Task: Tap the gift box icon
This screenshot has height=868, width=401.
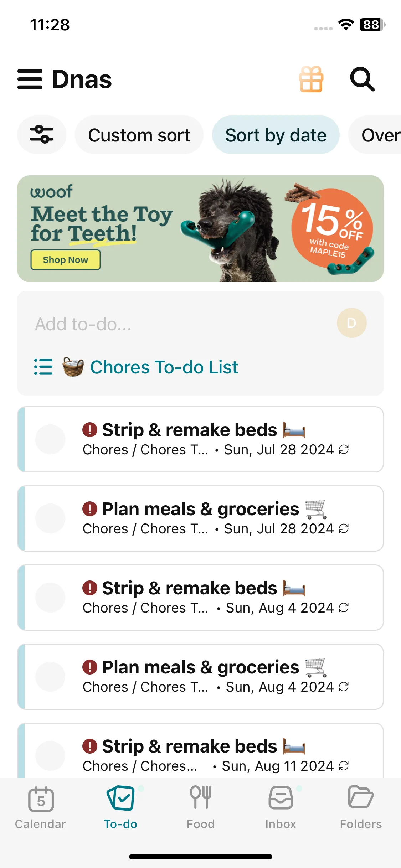Action: 311,79
